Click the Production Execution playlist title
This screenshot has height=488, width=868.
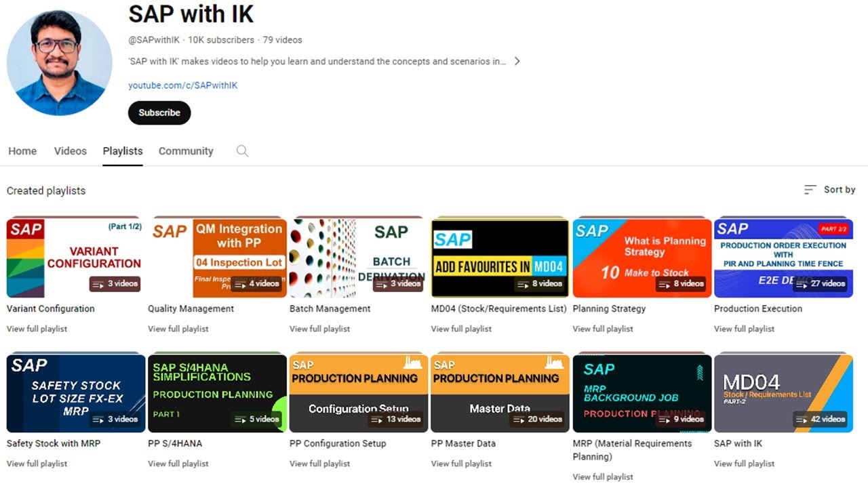758,308
